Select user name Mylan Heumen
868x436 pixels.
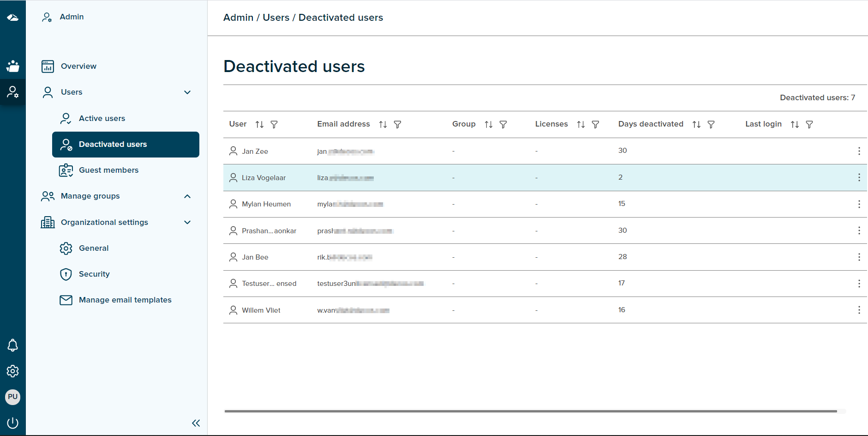(266, 204)
